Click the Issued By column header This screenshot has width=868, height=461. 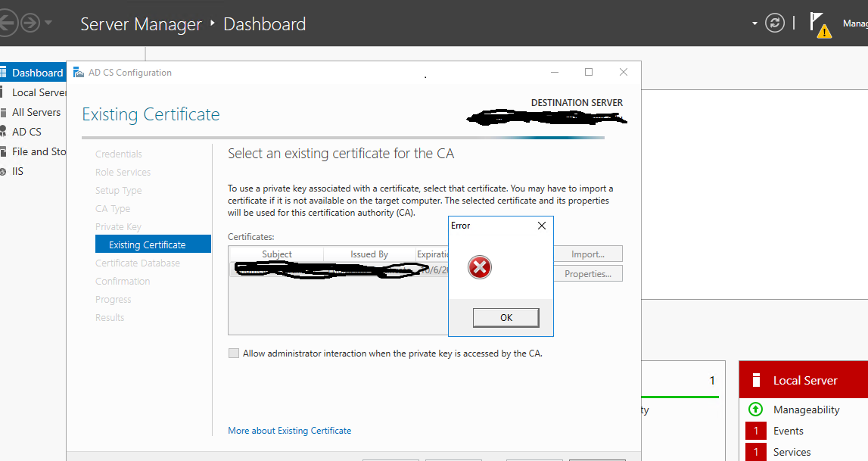(369, 254)
